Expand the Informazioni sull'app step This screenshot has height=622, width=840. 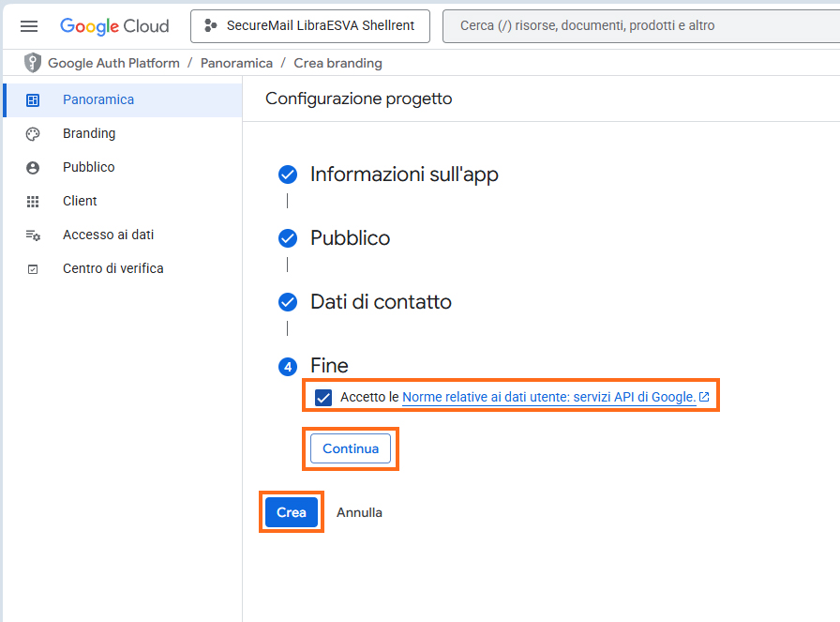point(404,174)
